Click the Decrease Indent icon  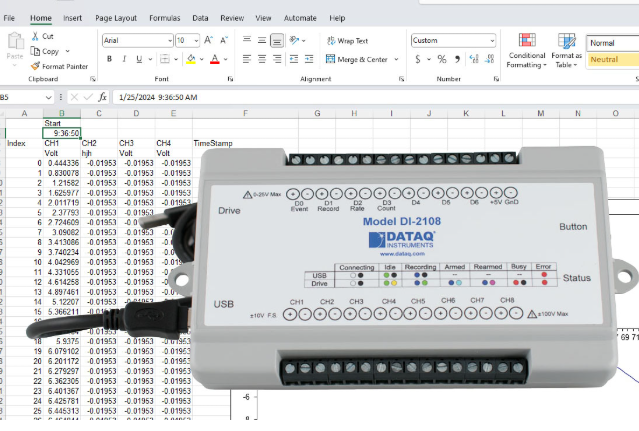(x=294, y=59)
